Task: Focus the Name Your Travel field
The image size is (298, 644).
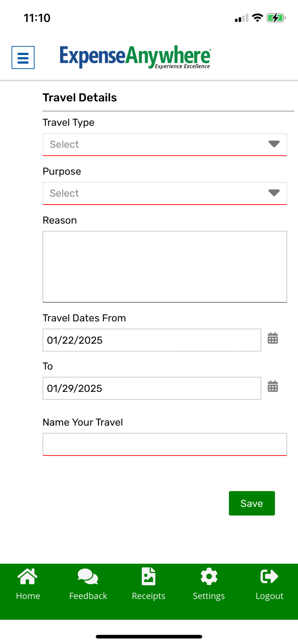Action: (x=165, y=444)
